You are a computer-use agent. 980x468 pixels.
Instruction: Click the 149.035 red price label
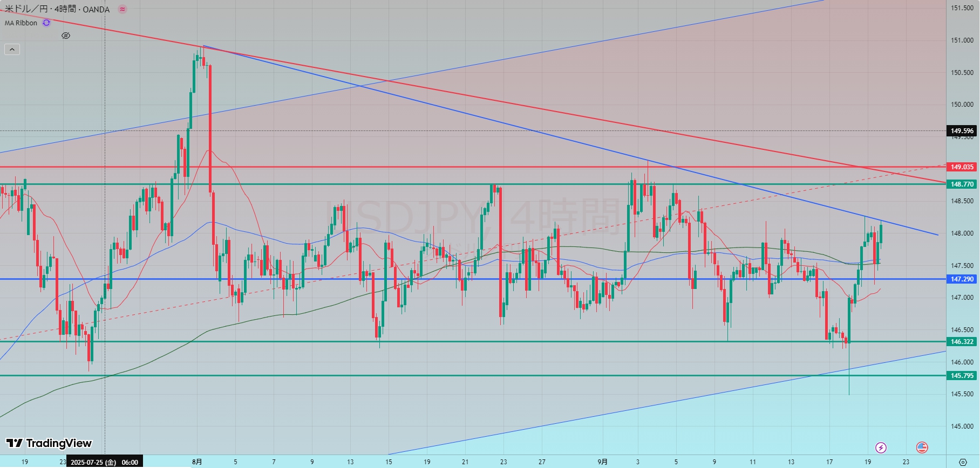pyautogui.click(x=962, y=167)
